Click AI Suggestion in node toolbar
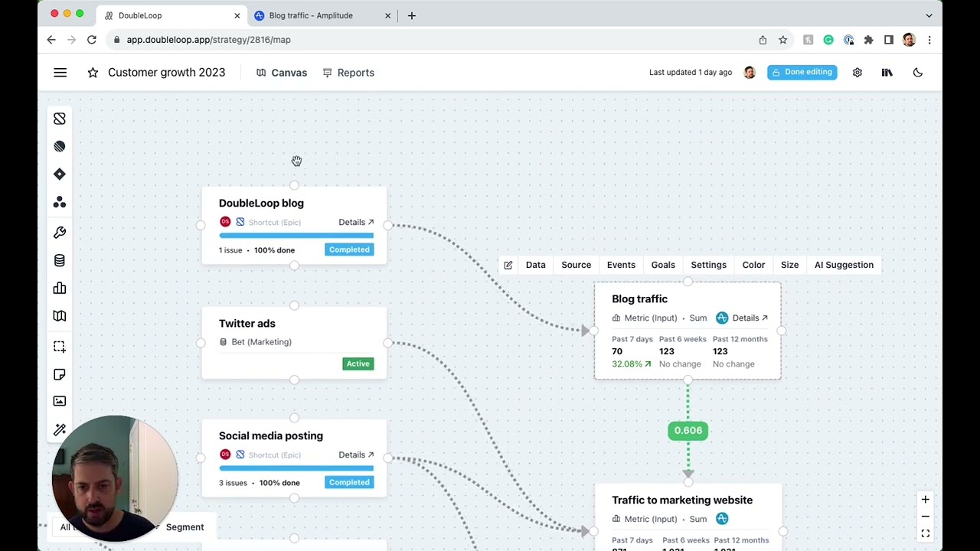The height and width of the screenshot is (551, 980). coord(844,265)
